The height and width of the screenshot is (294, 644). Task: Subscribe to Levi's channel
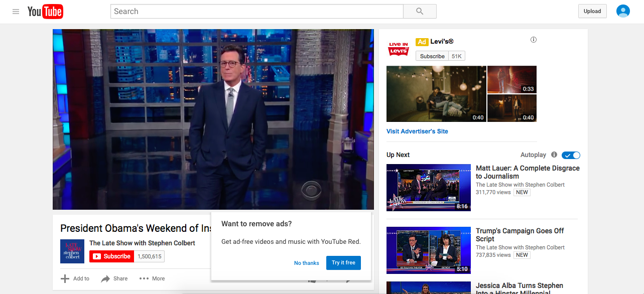[x=432, y=56]
